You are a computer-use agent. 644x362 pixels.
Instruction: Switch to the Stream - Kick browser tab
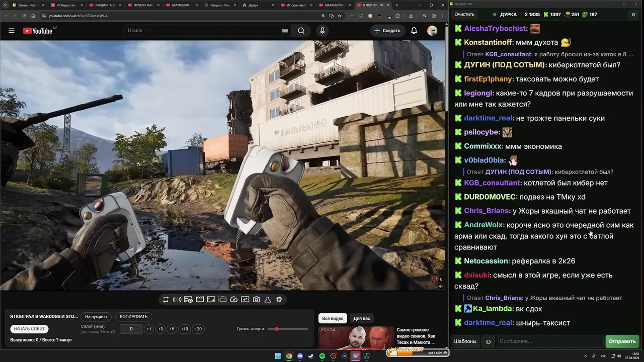pos(27,5)
